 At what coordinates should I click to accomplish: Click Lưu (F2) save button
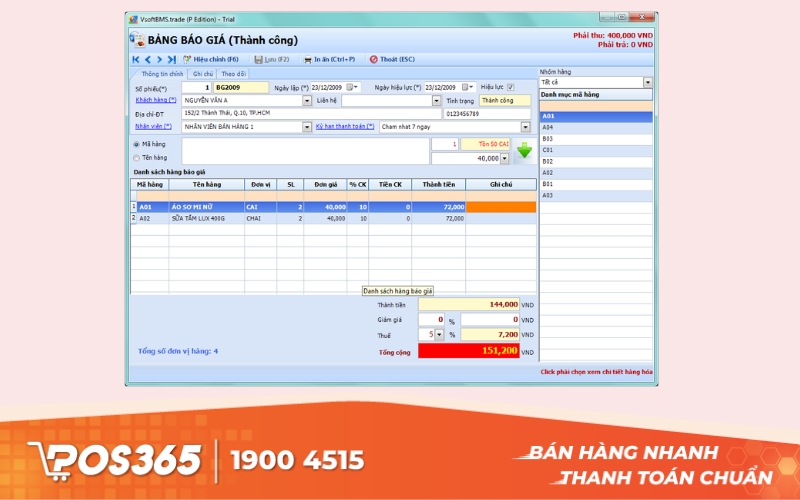click(272, 60)
